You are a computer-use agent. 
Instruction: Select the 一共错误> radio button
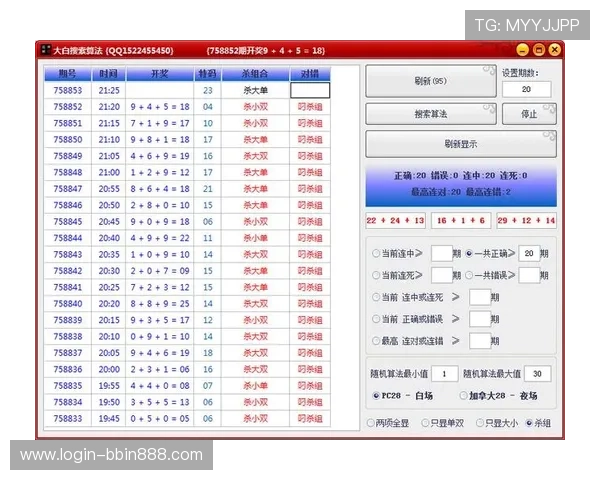pyautogui.click(x=469, y=275)
